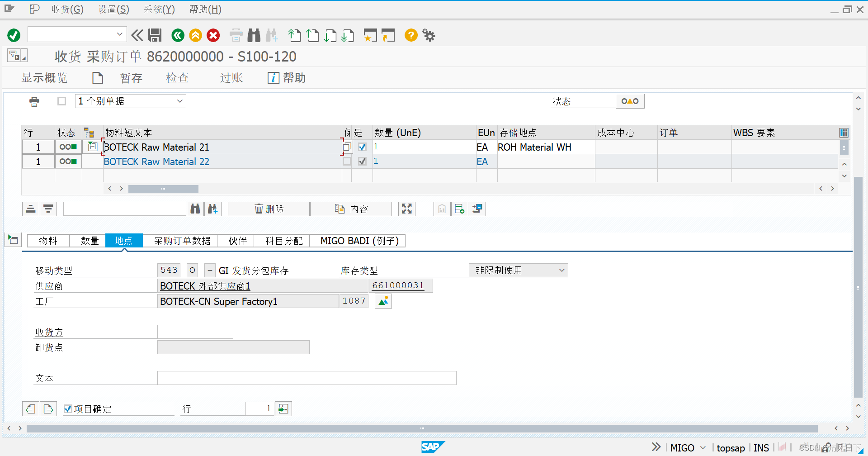Image resolution: width=868 pixels, height=456 pixels.
Task: Click the item table horizontal scrollbar thumb
Action: point(163,189)
